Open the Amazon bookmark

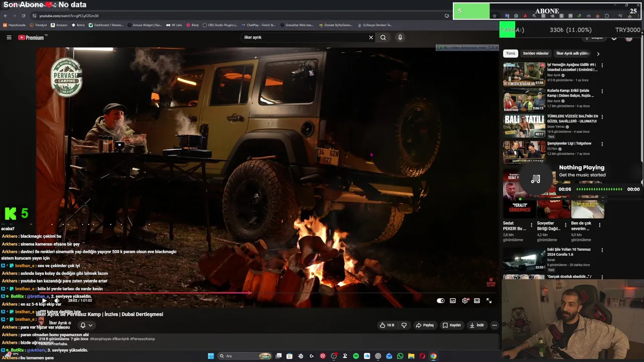59,25
